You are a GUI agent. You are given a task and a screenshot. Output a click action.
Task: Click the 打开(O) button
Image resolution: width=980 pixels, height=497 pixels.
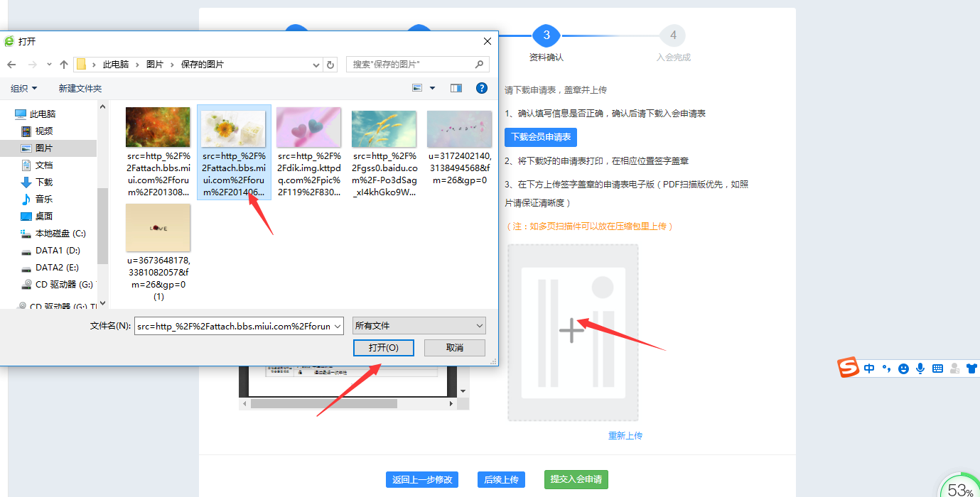383,348
